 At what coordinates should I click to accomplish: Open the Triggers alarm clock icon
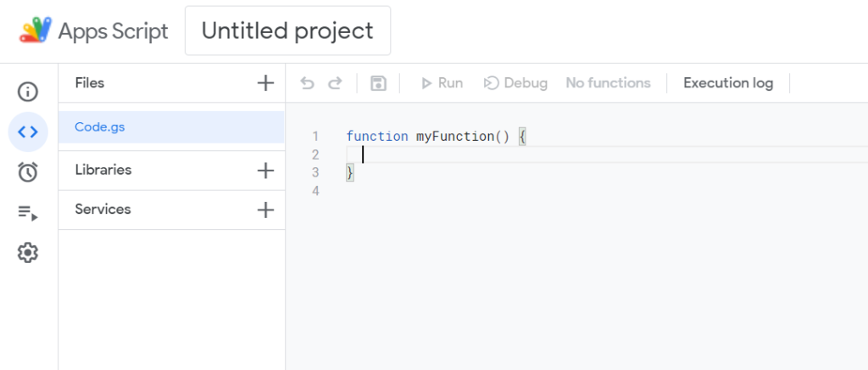point(28,171)
